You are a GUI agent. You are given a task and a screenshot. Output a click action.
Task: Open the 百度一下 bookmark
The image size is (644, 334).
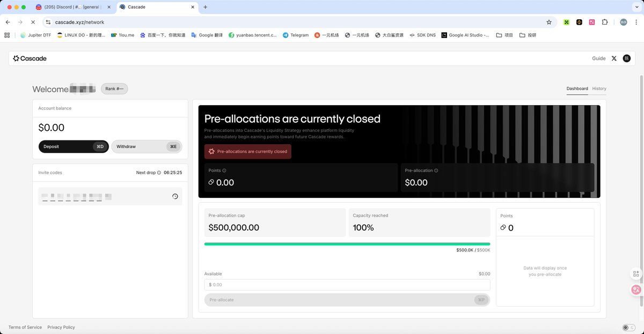click(162, 35)
